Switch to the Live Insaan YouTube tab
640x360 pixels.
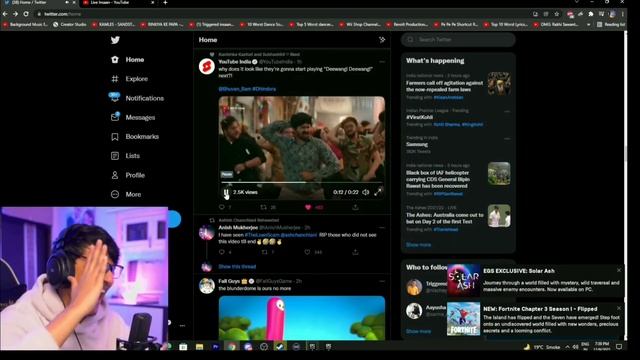[x=118, y=2]
